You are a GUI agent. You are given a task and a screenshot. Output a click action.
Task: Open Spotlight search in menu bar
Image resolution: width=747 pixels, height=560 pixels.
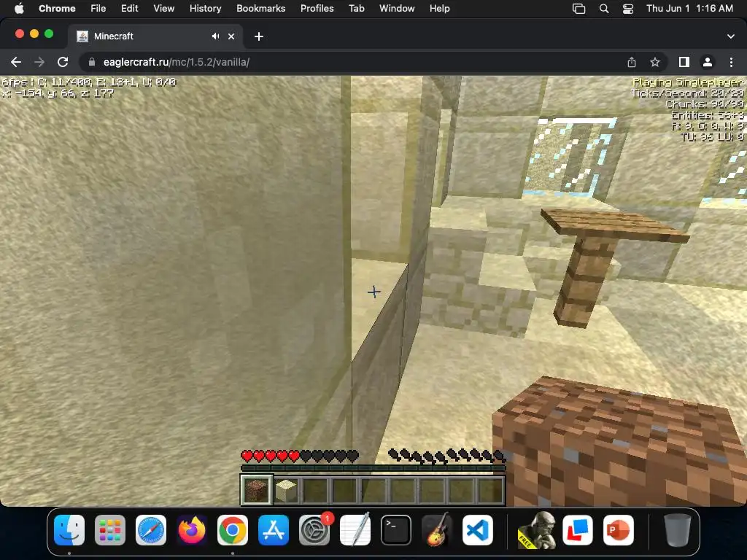tap(603, 8)
